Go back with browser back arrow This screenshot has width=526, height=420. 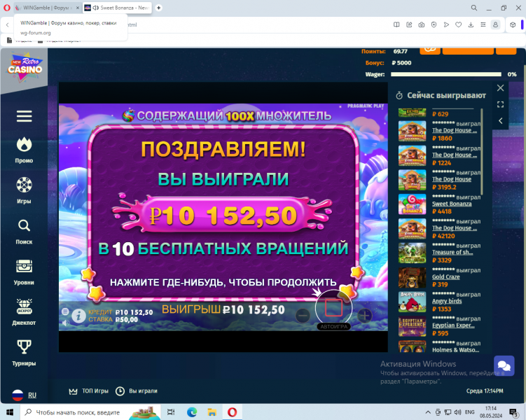coord(8,24)
